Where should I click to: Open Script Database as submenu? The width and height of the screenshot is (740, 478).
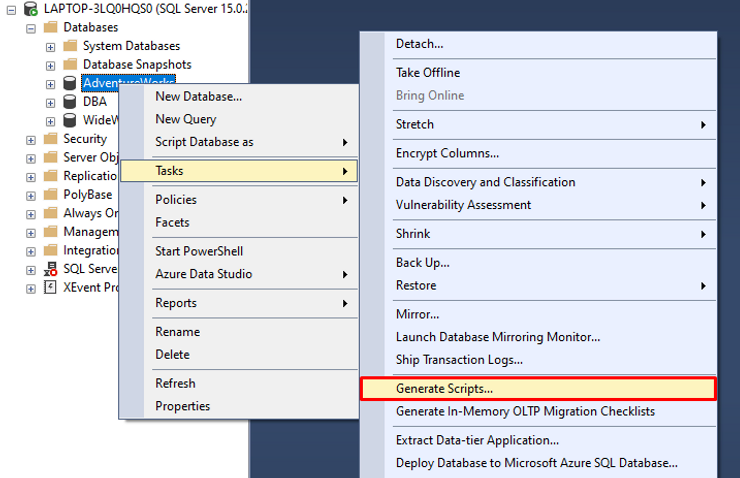(239, 142)
